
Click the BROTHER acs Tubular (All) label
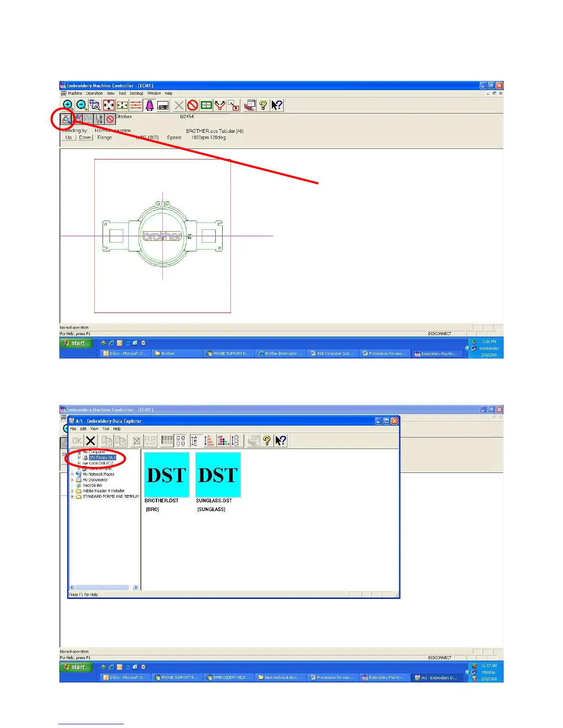(x=215, y=131)
